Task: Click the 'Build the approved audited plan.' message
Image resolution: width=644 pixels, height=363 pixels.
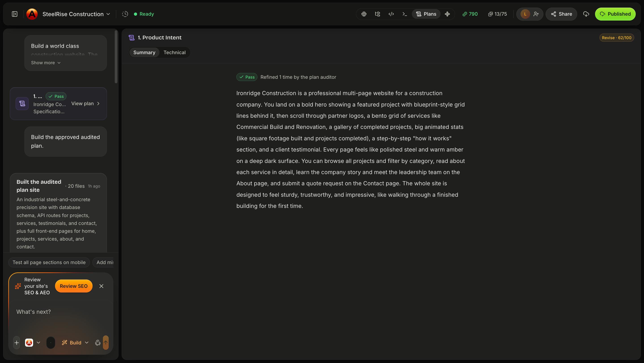Action: click(66, 141)
